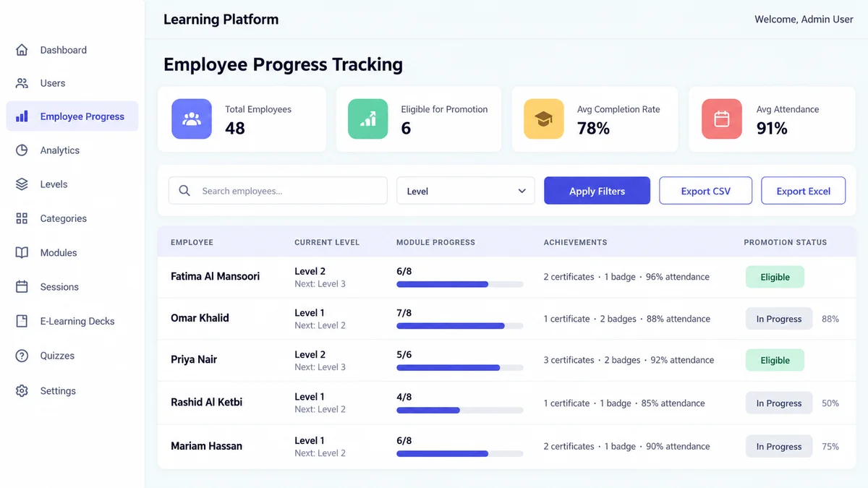Image resolution: width=868 pixels, height=488 pixels.
Task: Click the Current Level column header
Action: point(327,242)
